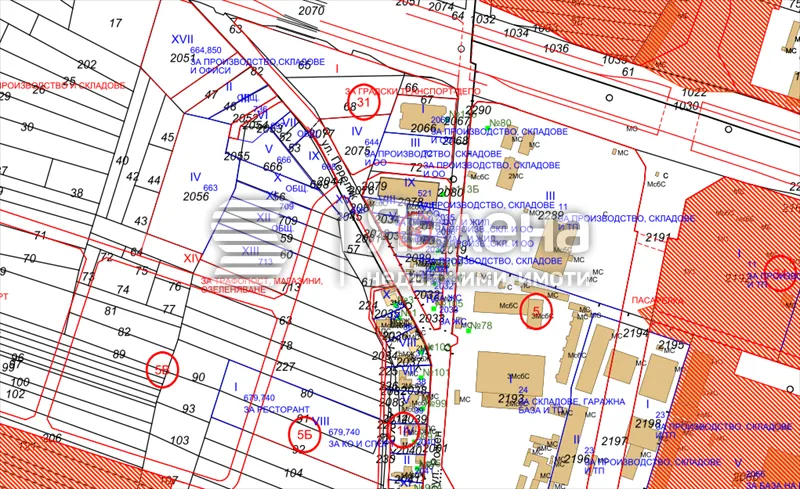This screenshot has height=489, width=800.
Task: Click the red circle labeled 31
Action: (366, 102)
